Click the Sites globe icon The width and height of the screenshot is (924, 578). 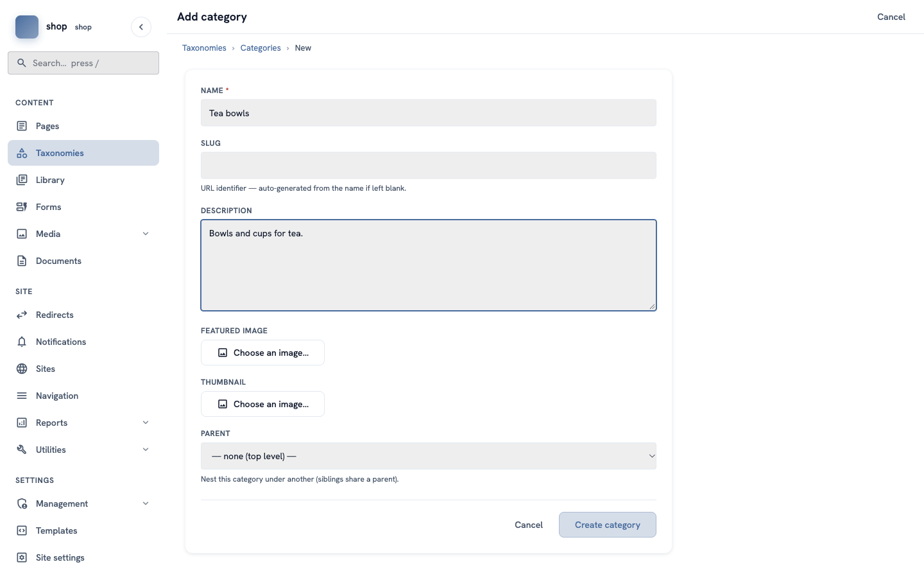[22, 369]
